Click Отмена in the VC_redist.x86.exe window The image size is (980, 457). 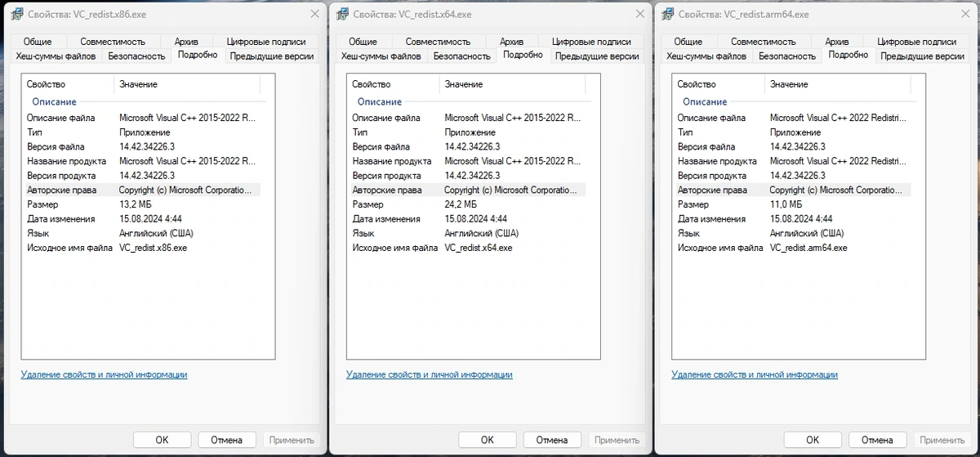(x=226, y=439)
